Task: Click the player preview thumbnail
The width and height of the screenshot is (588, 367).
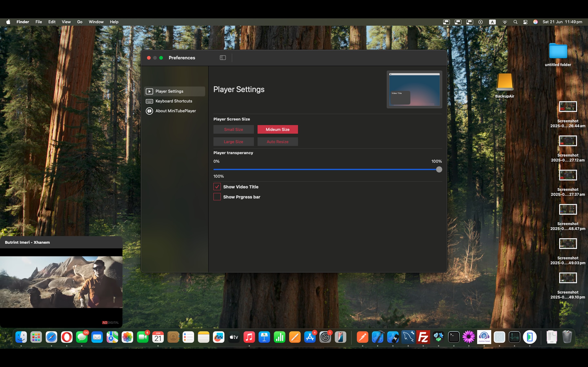Action: point(414,90)
